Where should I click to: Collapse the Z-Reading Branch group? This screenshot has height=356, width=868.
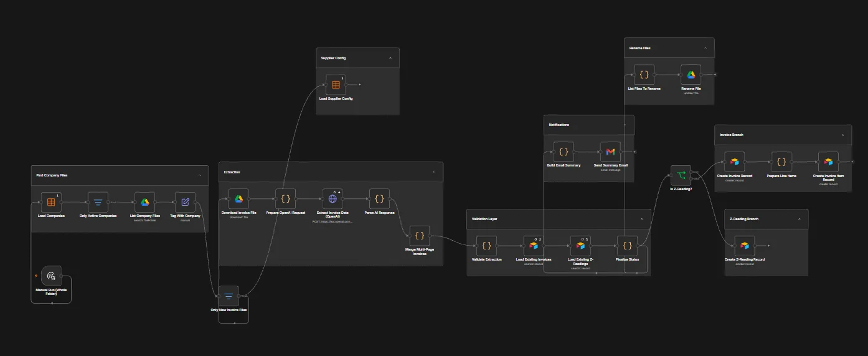point(799,219)
